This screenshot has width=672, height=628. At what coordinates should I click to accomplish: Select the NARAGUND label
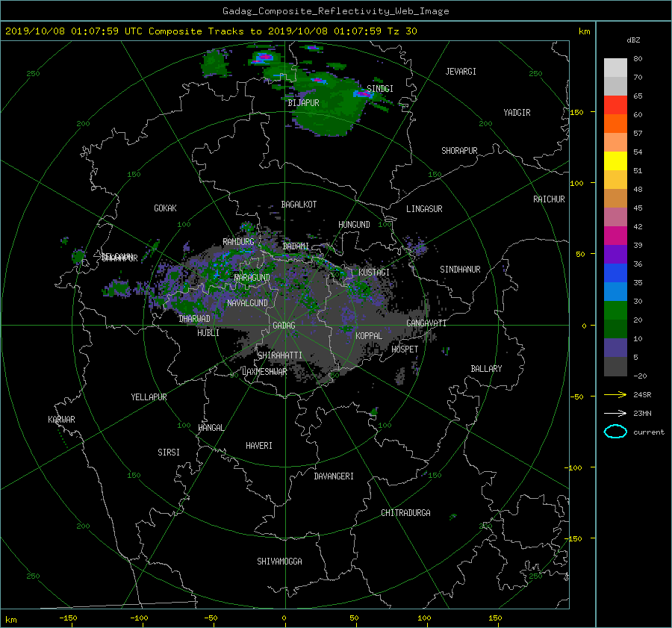252,278
